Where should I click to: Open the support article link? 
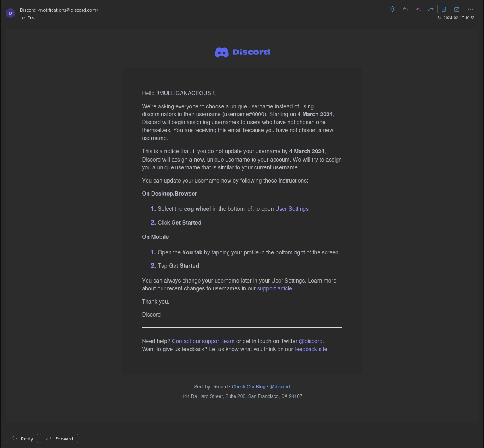tap(274, 288)
